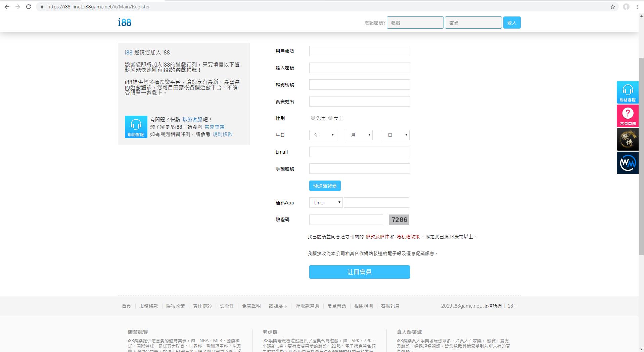Select the 先生 gender radio button
The image size is (644, 352).
coord(313,118)
